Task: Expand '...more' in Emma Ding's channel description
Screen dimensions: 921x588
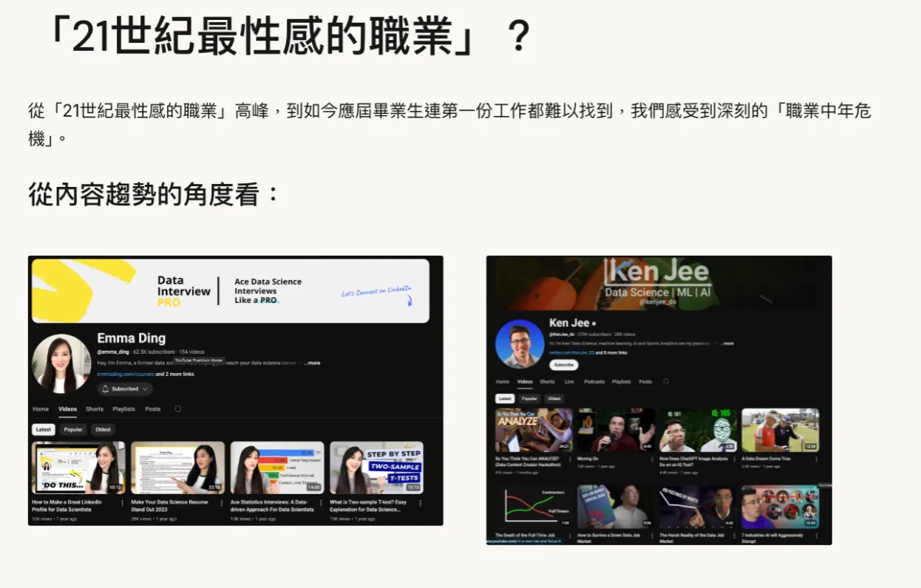Action: click(x=313, y=363)
